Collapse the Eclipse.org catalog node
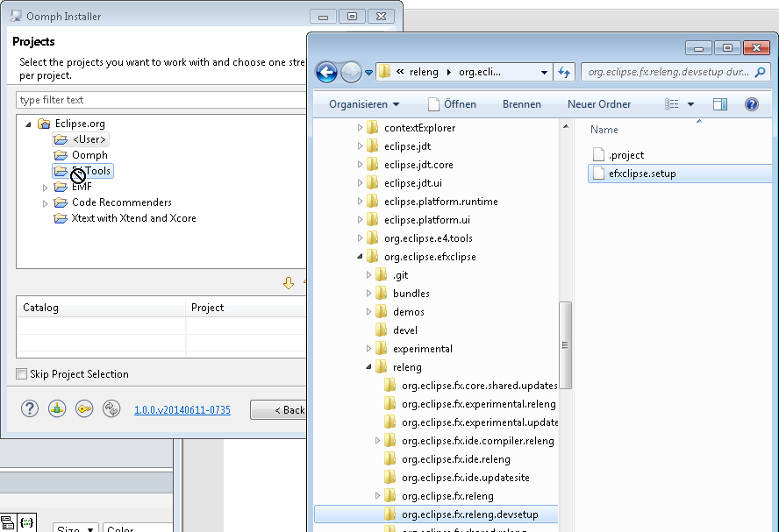 click(28, 124)
